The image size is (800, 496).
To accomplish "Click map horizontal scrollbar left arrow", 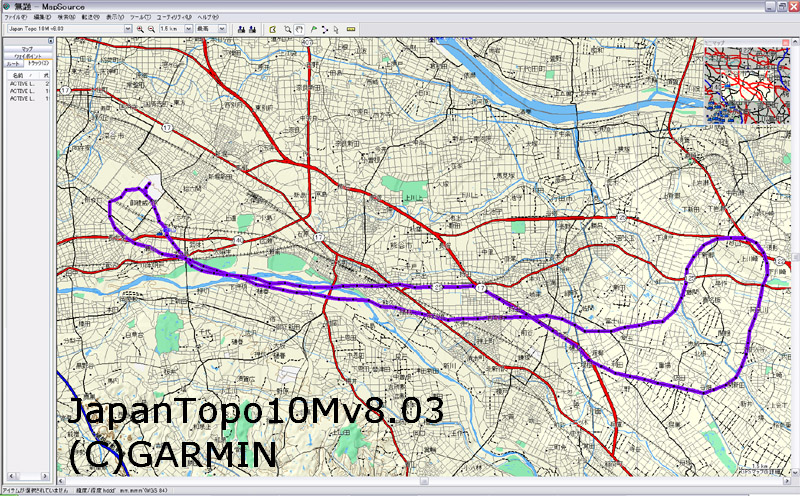I will click(x=60, y=481).
